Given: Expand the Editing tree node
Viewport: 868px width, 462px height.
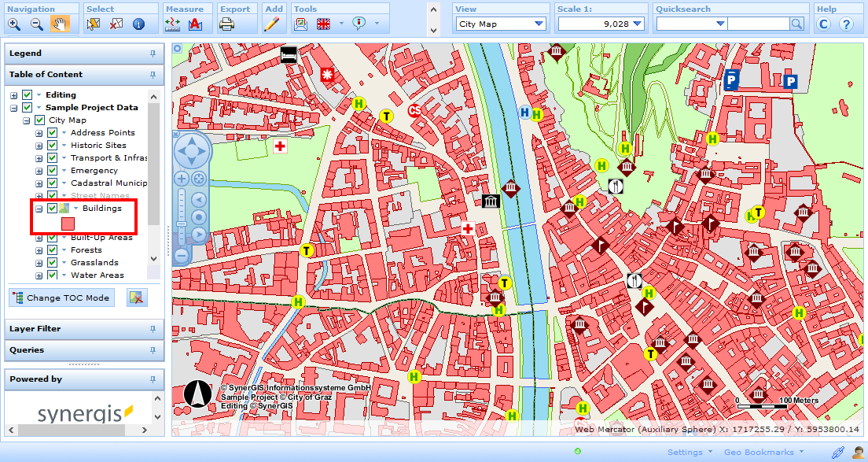Looking at the screenshot, I should point(12,94).
